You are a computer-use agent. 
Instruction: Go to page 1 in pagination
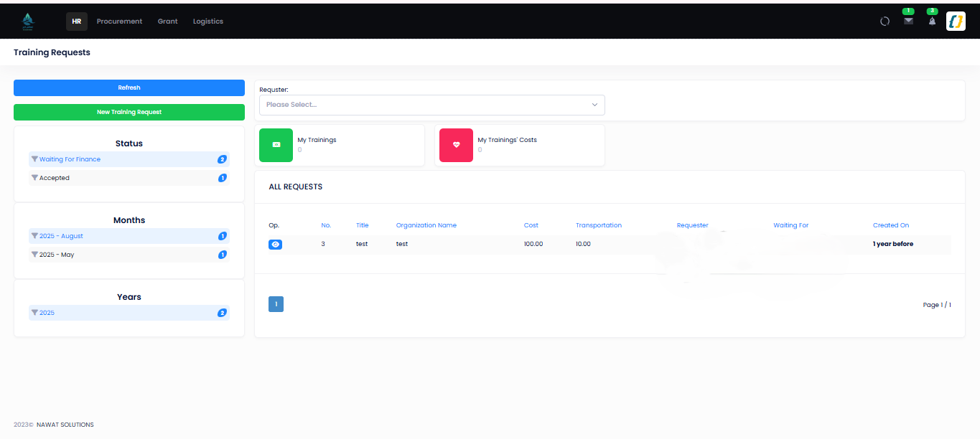tap(276, 304)
